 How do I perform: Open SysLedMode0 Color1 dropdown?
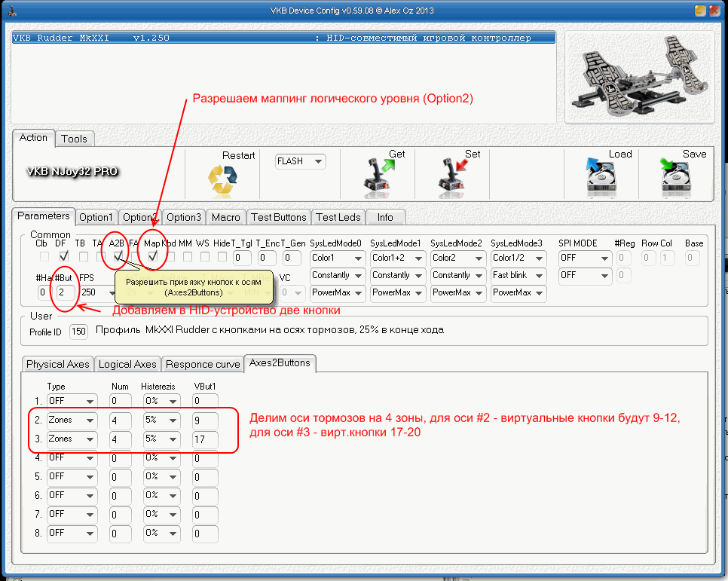coord(338,258)
